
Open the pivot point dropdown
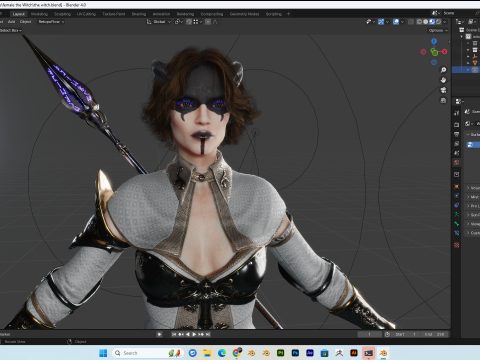point(179,22)
